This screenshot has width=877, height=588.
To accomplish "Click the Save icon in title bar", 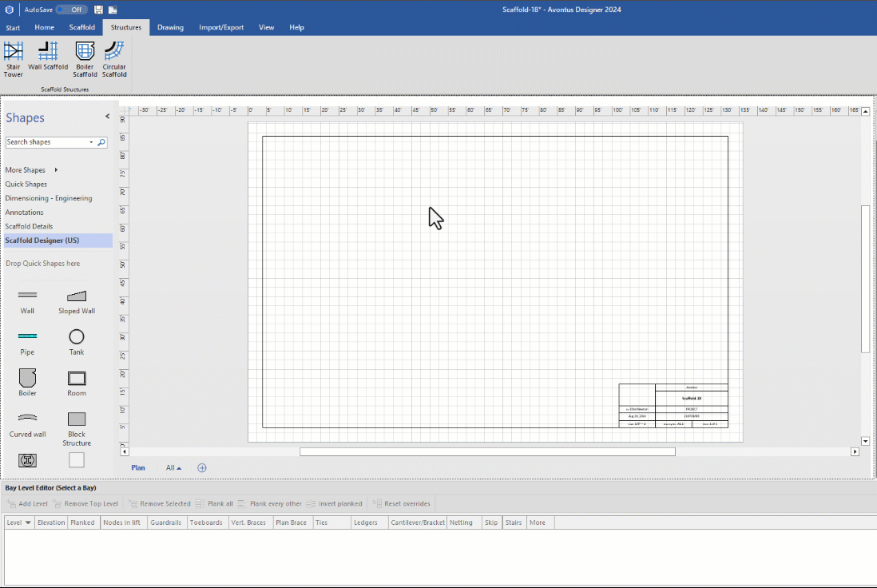I will pos(98,10).
